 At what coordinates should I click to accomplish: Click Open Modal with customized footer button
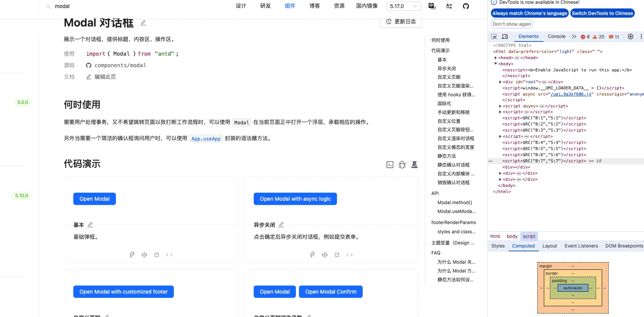point(124,292)
